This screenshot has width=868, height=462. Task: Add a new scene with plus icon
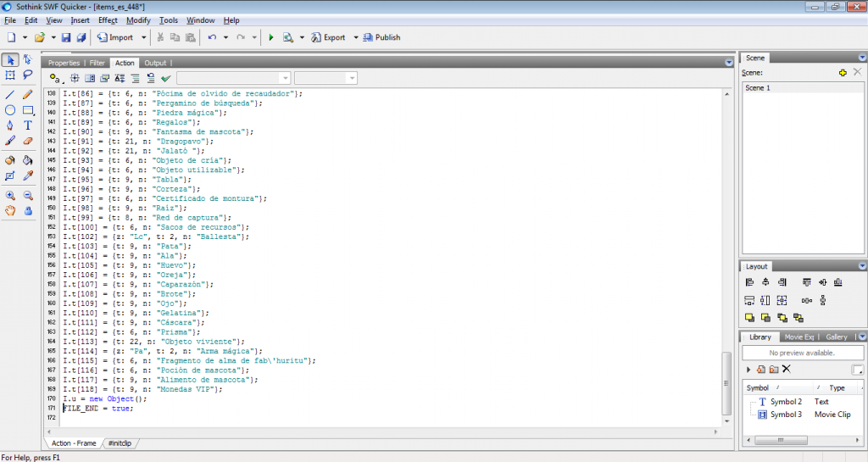point(843,73)
